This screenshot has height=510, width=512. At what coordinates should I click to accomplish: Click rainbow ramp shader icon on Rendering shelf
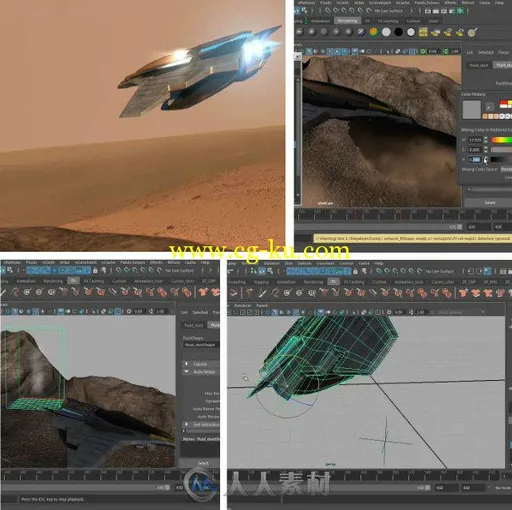click(x=374, y=32)
